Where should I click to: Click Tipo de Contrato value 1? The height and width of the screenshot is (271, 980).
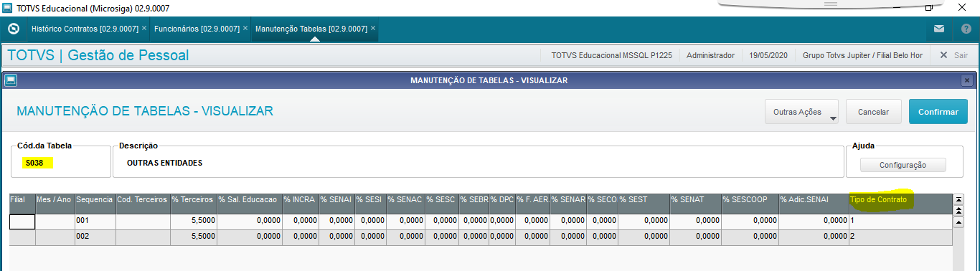click(x=900, y=222)
